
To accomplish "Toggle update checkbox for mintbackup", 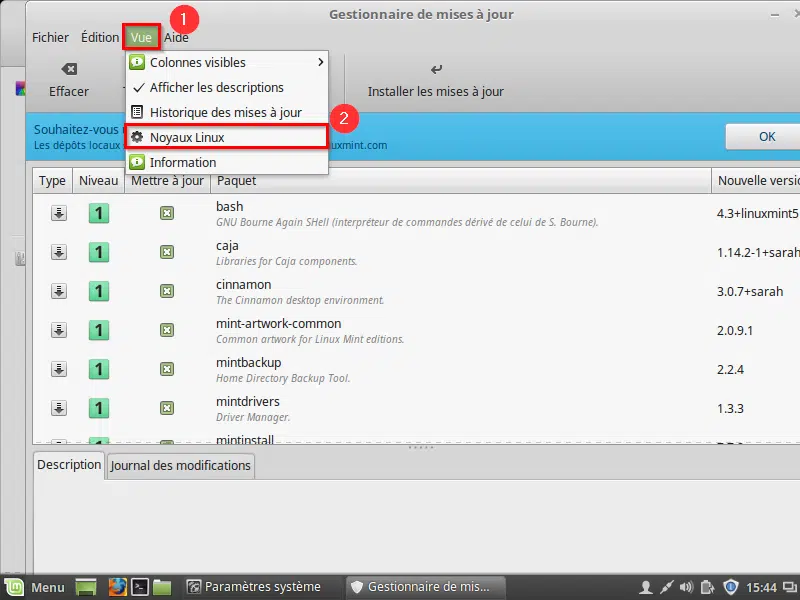I will coord(167,369).
